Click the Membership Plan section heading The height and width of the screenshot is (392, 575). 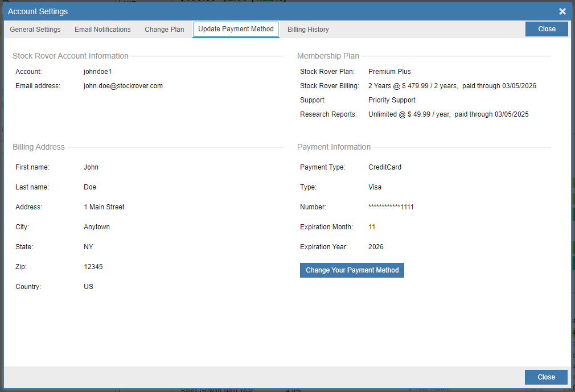coord(328,56)
